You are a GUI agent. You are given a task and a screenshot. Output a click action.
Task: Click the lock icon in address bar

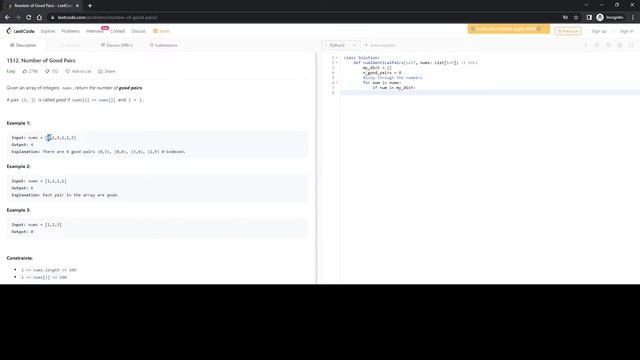[x=53, y=18]
